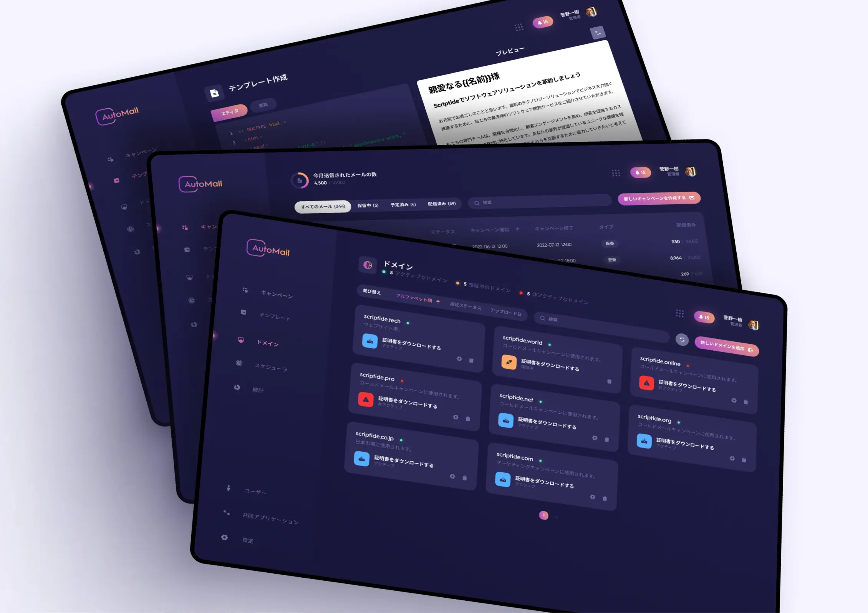The height and width of the screenshot is (613, 868).
Task: Click the テンプレート navigation icon
Action: tap(244, 312)
